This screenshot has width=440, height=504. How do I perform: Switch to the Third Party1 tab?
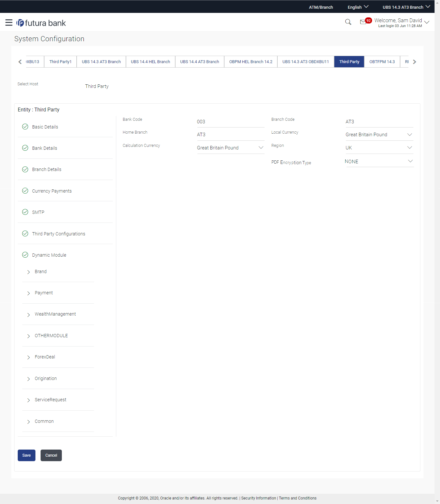(x=61, y=62)
